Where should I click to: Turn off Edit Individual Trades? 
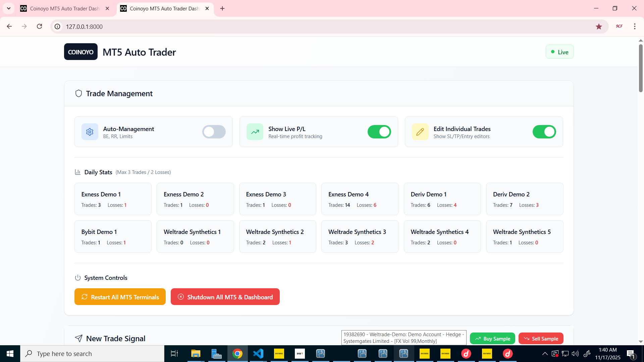pyautogui.click(x=544, y=132)
